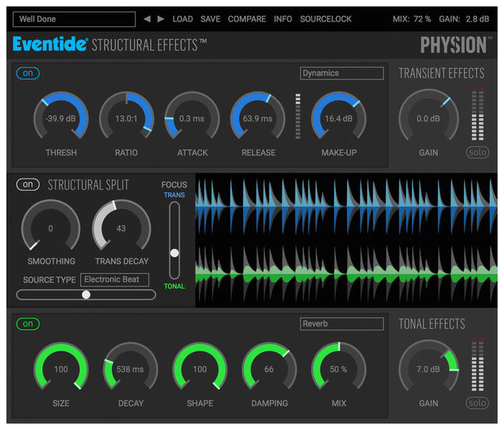Screen dimensions: 504x430
Task: Load the previous preset with left arrow
Action: click(147, 19)
